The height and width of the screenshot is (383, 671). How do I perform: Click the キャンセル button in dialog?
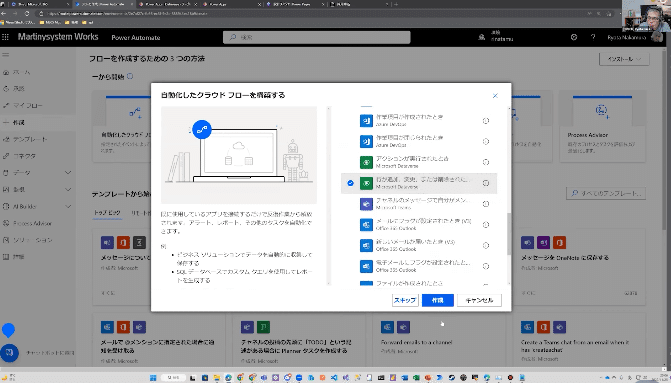[x=479, y=300]
